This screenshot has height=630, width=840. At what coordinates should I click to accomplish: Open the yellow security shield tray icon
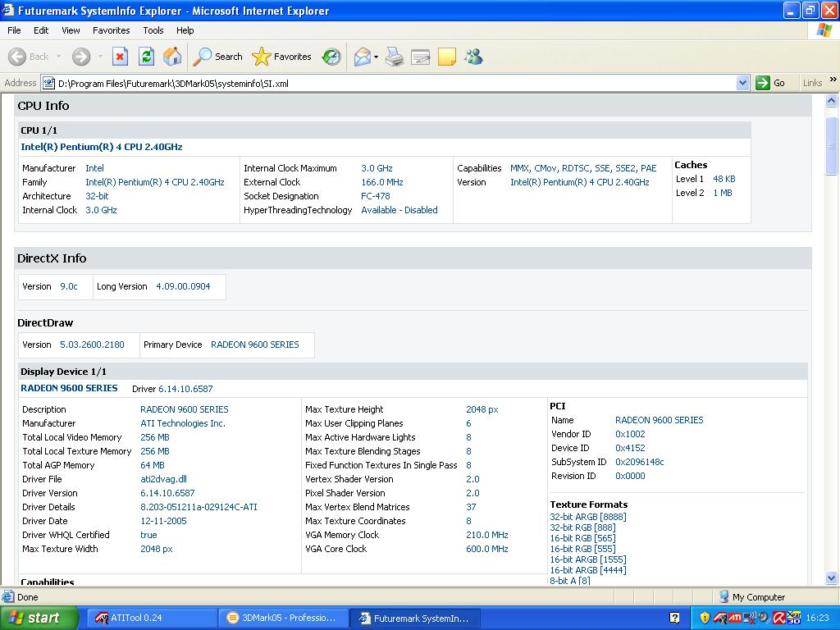pos(705,619)
